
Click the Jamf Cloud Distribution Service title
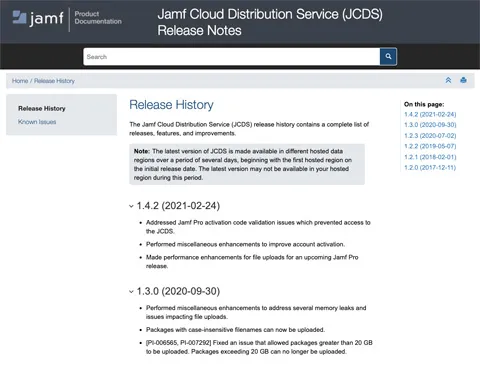click(270, 22)
